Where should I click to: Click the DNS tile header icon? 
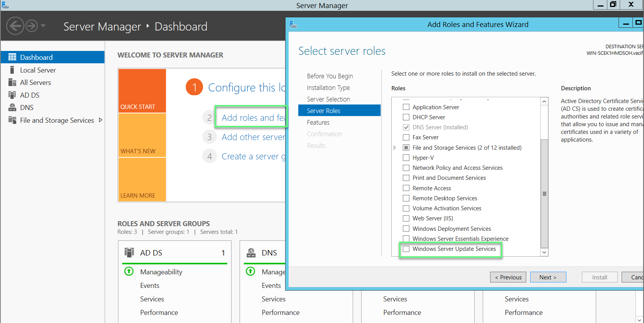pyautogui.click(x=251, y=252)
